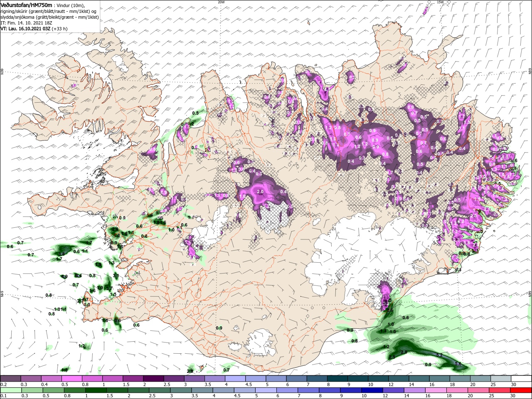532x399 pixels.
Task: Pick the lower legend red-pink swatch at 25
Action: pyautogui.click(x=501, y=390)
